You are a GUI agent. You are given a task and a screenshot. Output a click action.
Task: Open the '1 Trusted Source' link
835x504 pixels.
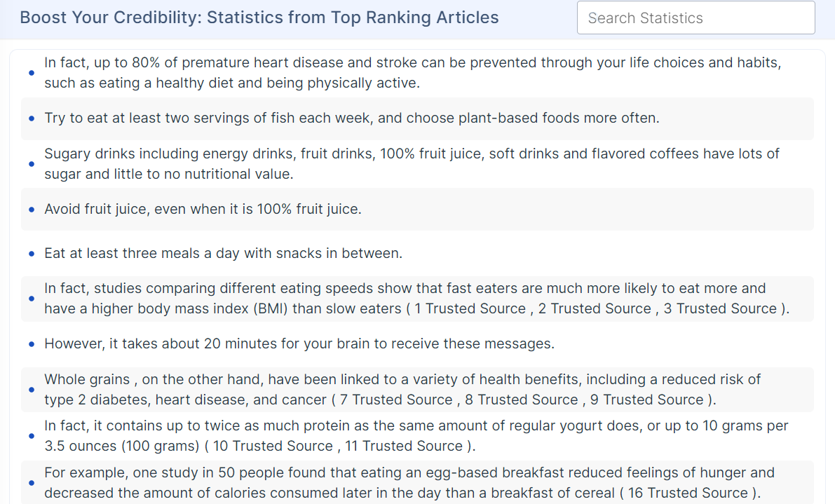coord(470,309)
